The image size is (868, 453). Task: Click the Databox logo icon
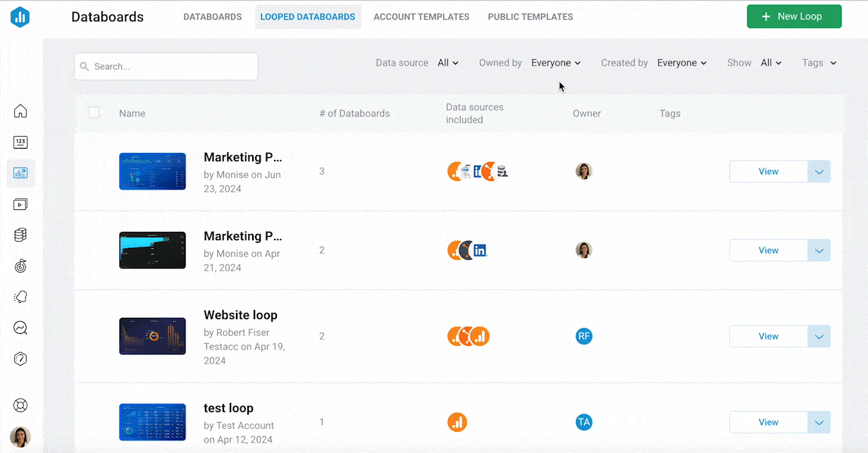pos(20,17)
